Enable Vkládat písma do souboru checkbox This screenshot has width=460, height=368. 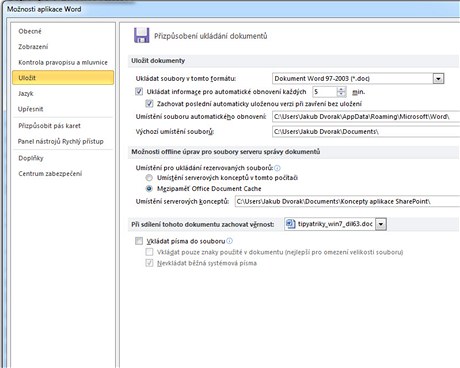[x=139, y=241]
